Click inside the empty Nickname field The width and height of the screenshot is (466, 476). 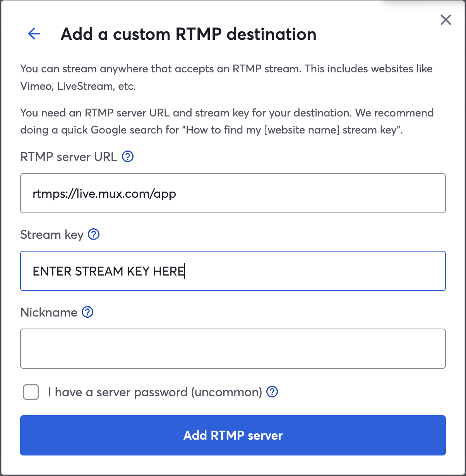[x=233, y=348]
